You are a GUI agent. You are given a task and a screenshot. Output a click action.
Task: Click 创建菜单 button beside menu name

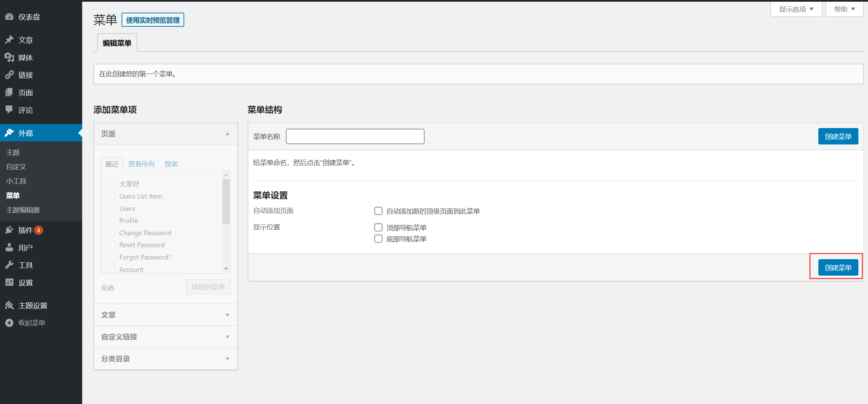coord(838,137)
